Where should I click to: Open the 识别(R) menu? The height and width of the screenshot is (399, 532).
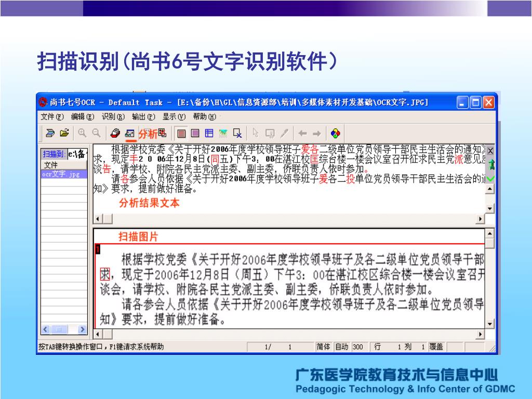(x=113, y=117)
